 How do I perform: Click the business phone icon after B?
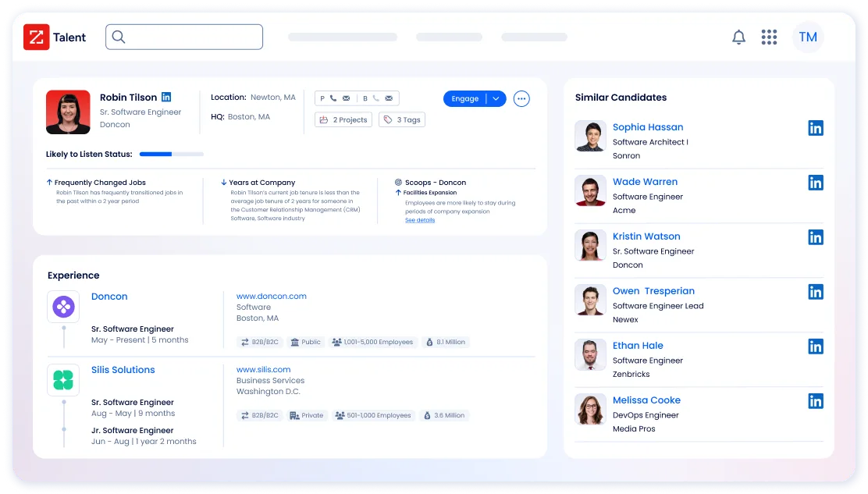[x=376, y=98]
